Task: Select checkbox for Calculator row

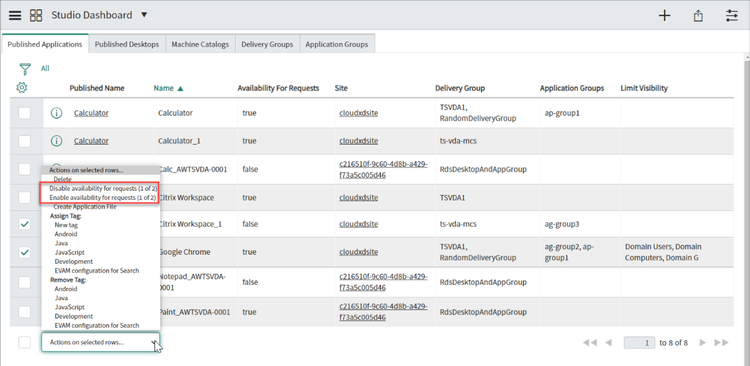Action: pos(24,113)
